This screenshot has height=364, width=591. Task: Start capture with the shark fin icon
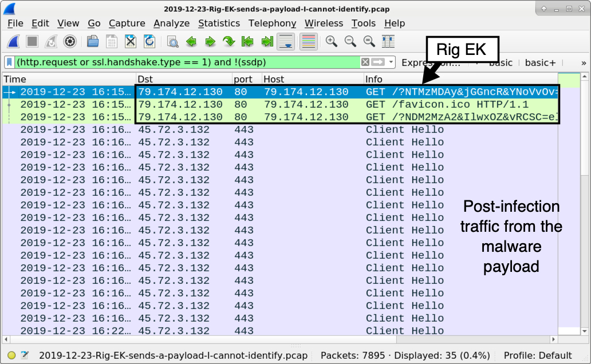pyautogui.click(x=13, y=41)
